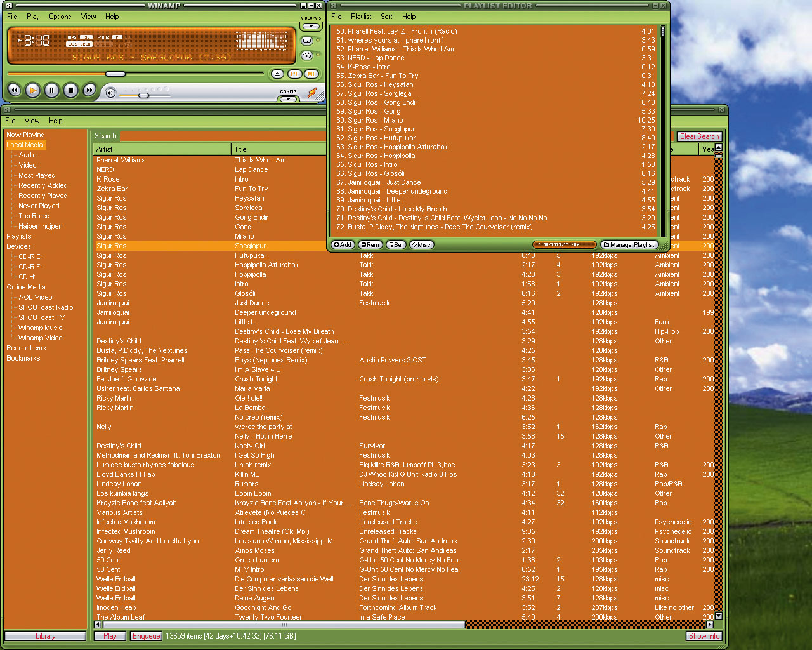Expand the Video/Vis drawer arrow
This screenshot has height=650, width=812.
click(311, 27)
